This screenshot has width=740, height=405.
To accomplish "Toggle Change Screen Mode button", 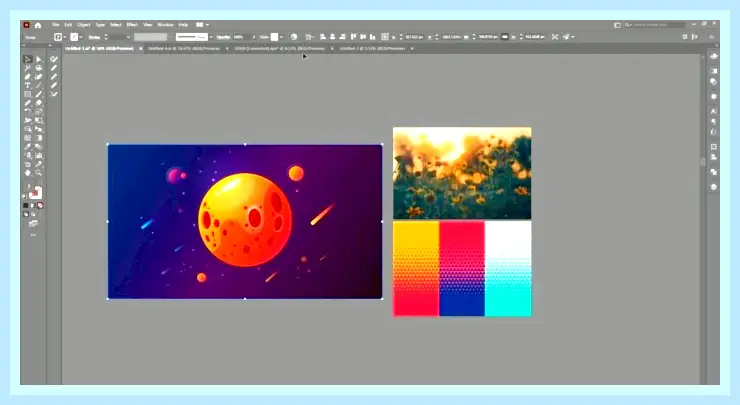I will pos(33,223).
